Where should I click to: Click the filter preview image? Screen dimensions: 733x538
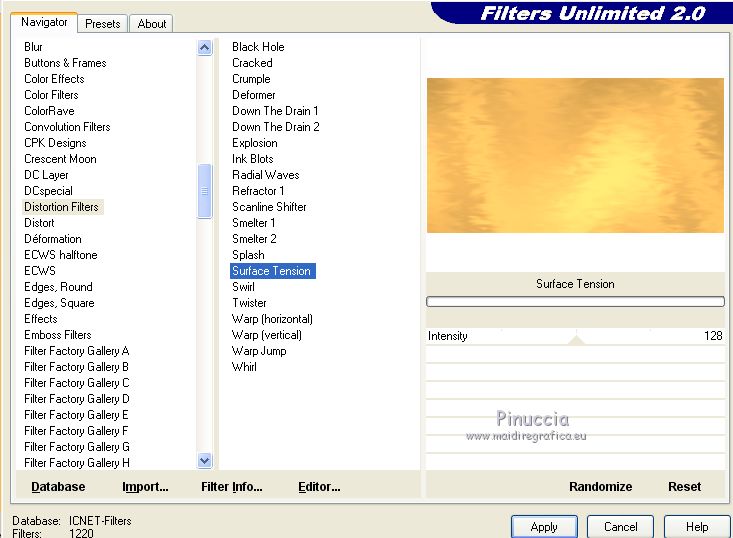[x=575, y=155]
